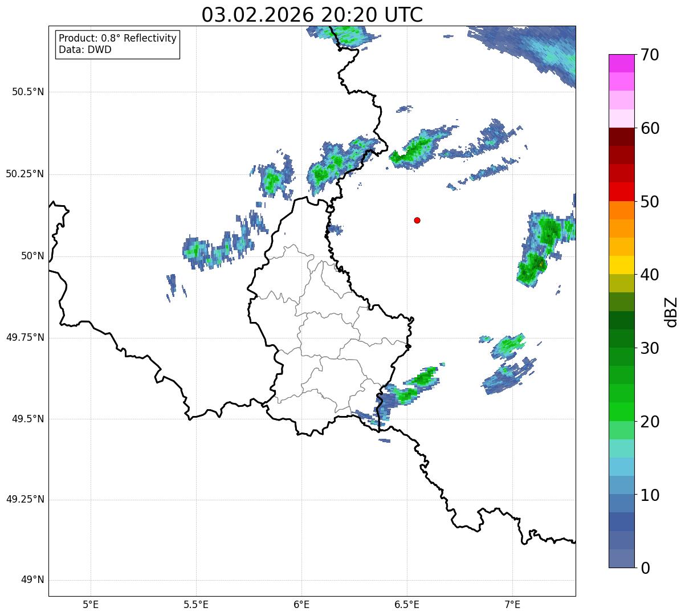Click the colorbar tick label 50
The height and width of the screenshot is (616, 685).
point(650,202)
